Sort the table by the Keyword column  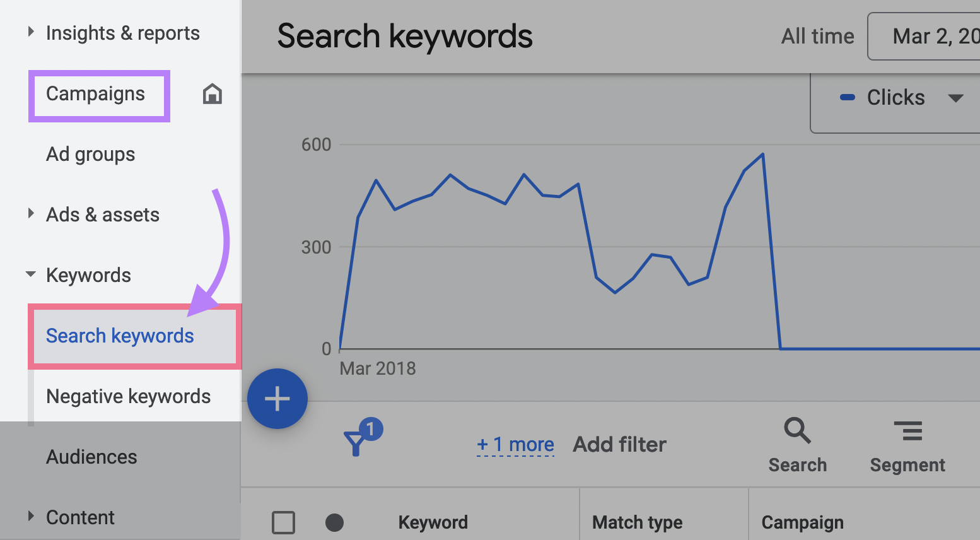click(433, 522)
